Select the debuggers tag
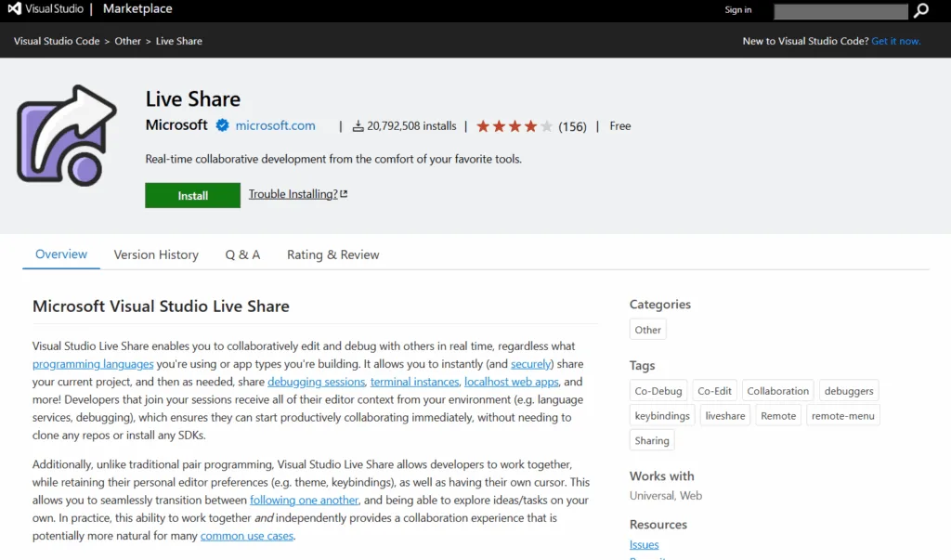Viewport: 951px width, 560px height. tap(849, 391)
